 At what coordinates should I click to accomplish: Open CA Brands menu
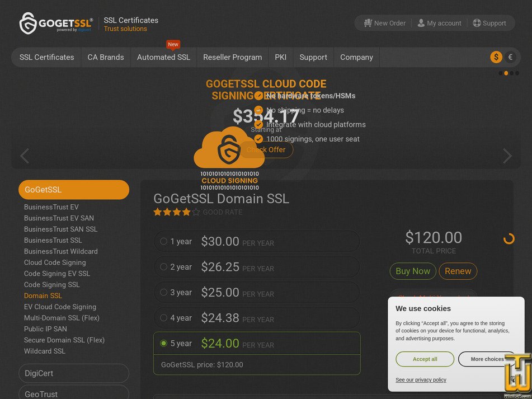tap(106, 57)
